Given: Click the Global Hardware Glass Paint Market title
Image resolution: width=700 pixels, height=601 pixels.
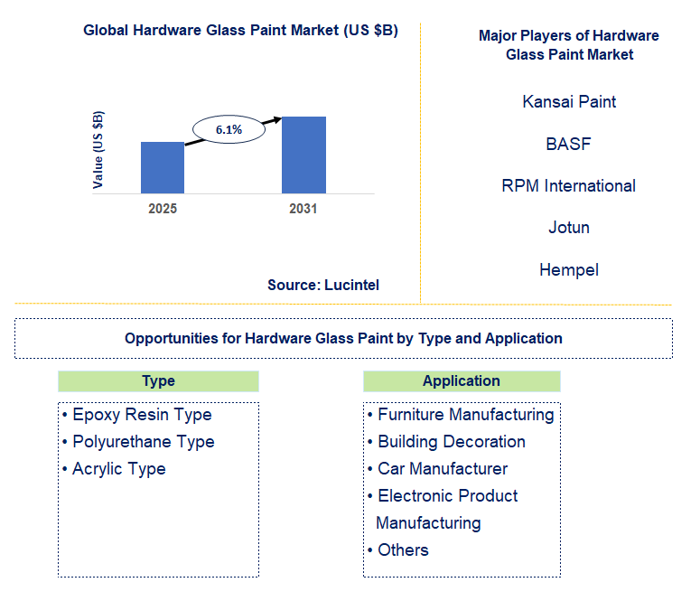Looking at the screenshot, I should [x=240, y=30].
